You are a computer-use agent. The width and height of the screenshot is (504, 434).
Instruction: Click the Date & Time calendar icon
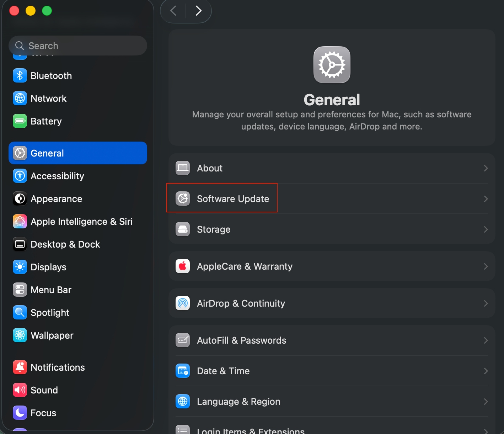(x=183, y=371)
